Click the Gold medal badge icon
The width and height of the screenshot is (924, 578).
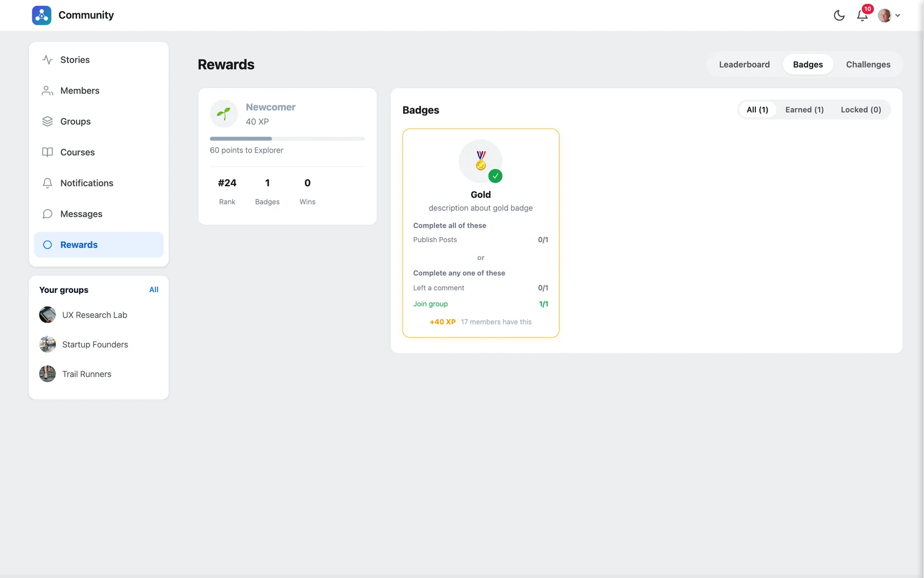click(x=480, y=161)
